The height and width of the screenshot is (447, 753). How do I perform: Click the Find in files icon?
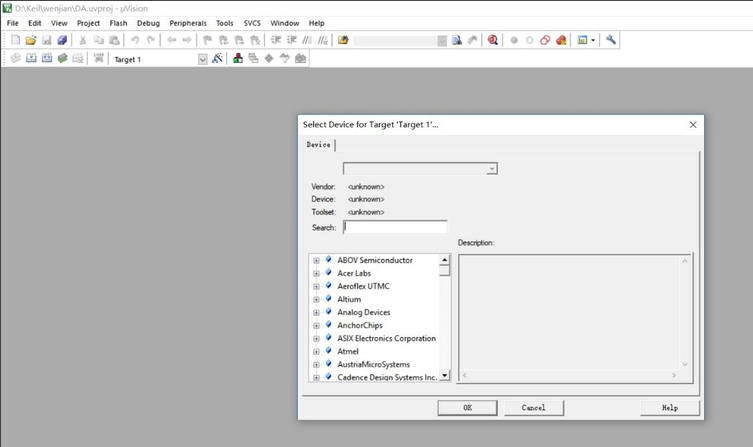coord(457,40)
